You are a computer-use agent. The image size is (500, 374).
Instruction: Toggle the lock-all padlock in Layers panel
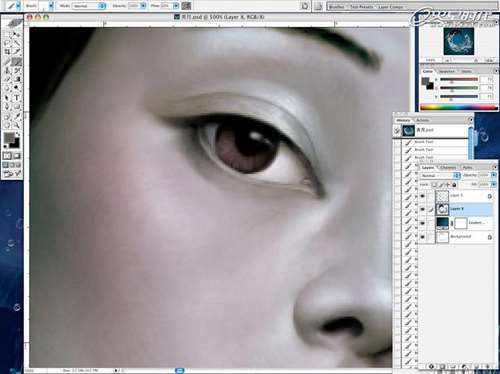[x=455, y=185]
